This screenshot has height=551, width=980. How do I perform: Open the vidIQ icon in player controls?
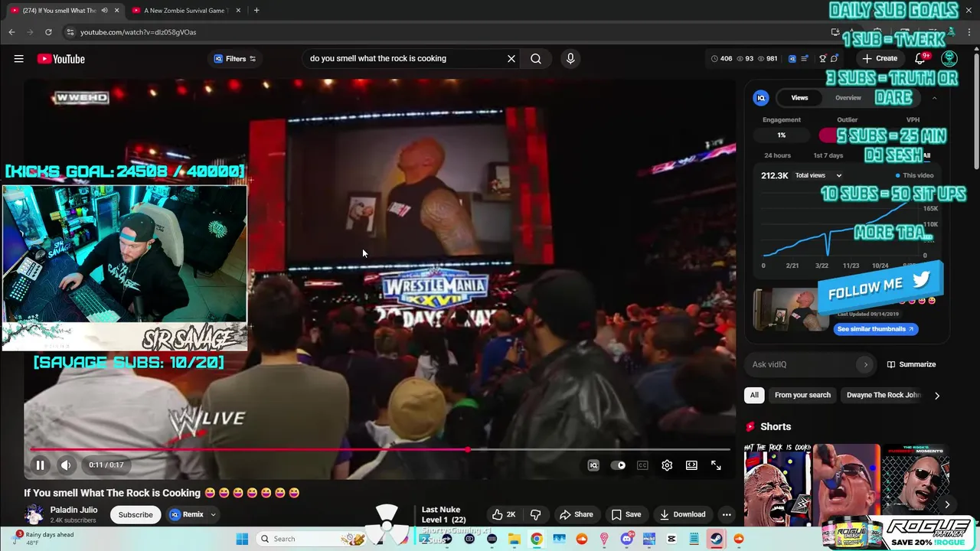click(x=593, y=465)
